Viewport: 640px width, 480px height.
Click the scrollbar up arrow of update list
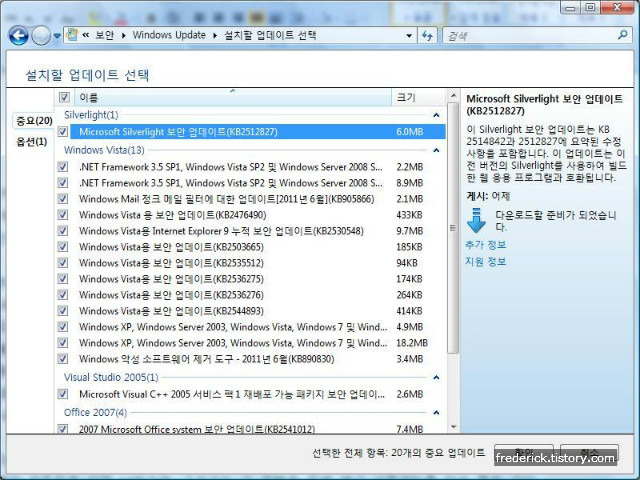453,96
